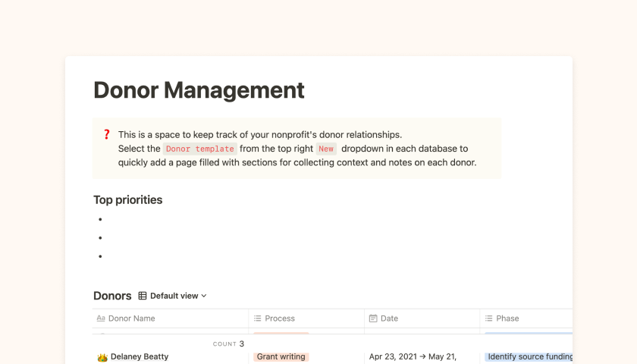Screen dimensions: 637x364
Task: Open the Delaney Beatty donor page
Action: [x=140, y=356]
